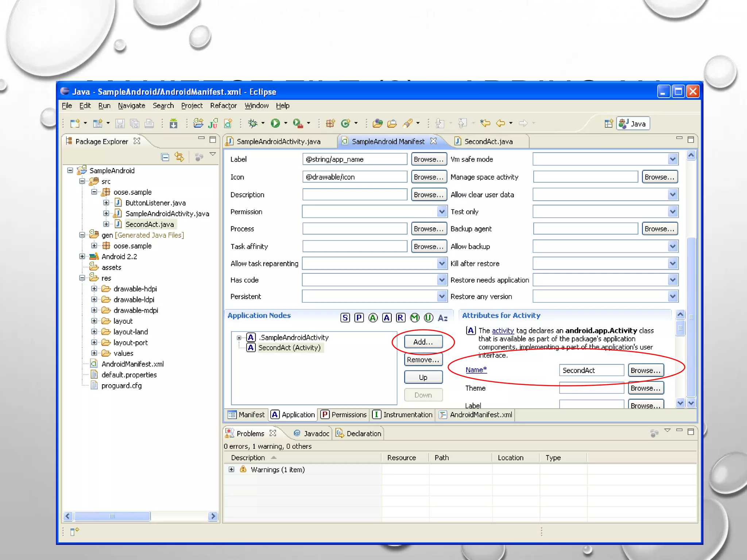This screenshot has width=747, height=560.
Task: Click the New file toolbar icon
Action: coord(75,124)
